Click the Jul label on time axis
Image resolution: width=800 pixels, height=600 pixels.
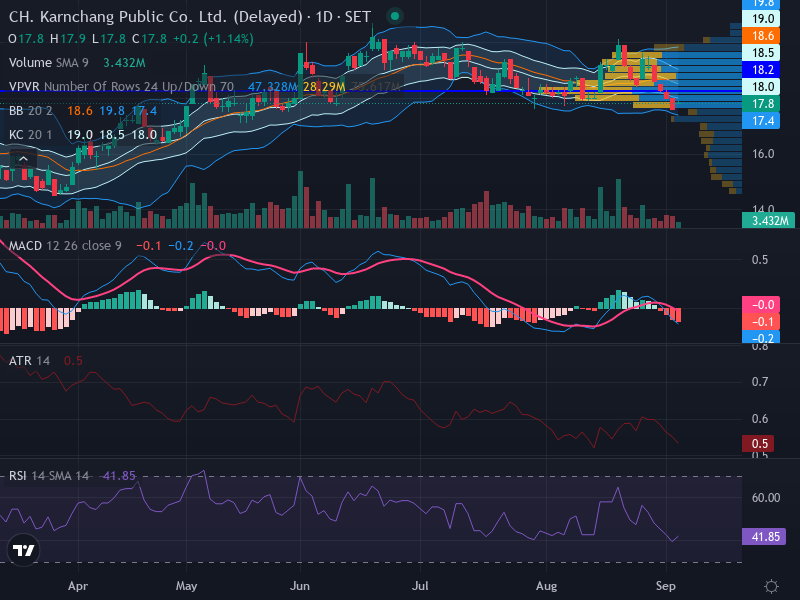[420, 586]
